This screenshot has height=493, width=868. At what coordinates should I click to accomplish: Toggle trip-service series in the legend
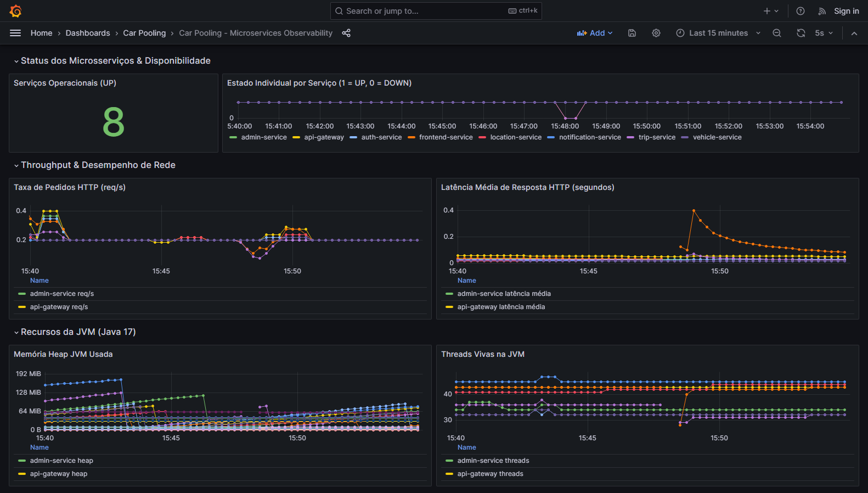click(657, 137)
